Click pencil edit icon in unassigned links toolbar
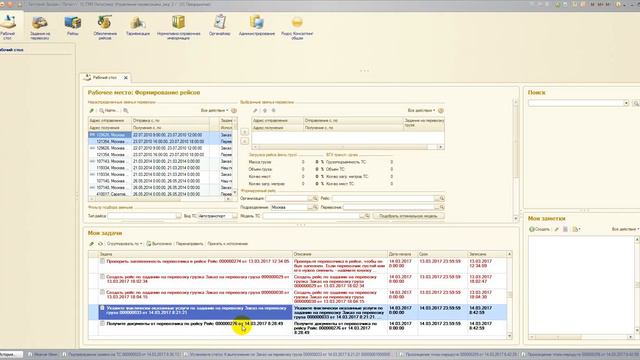640x360 pixels. (x=92, y=111)
